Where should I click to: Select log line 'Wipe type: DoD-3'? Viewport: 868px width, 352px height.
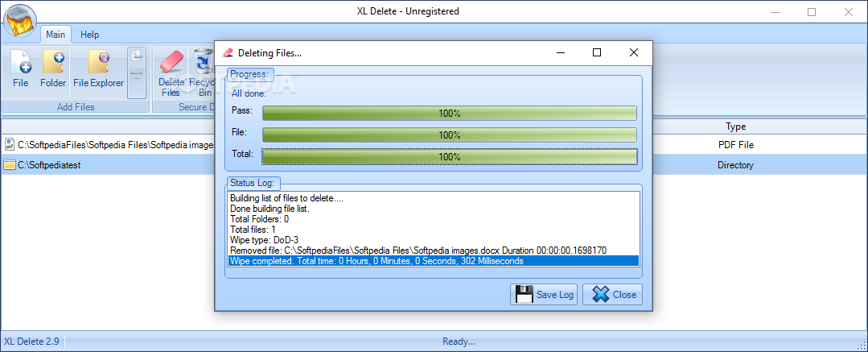click(434, 240)
